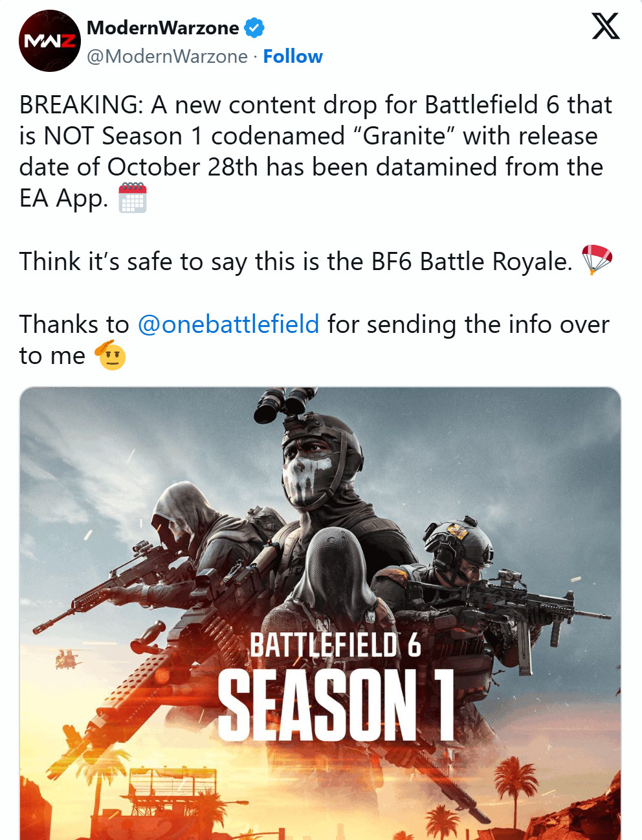This screenshot has width=642, height=840.
Task: Click the BATTLEFIELD 6 logo text in image
Action: pos(335,646)
